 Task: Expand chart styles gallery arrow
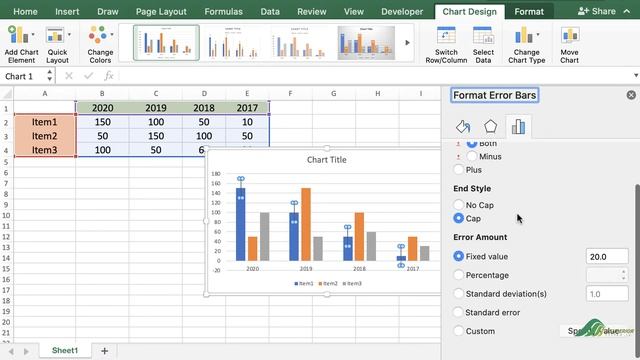[407, 42]
